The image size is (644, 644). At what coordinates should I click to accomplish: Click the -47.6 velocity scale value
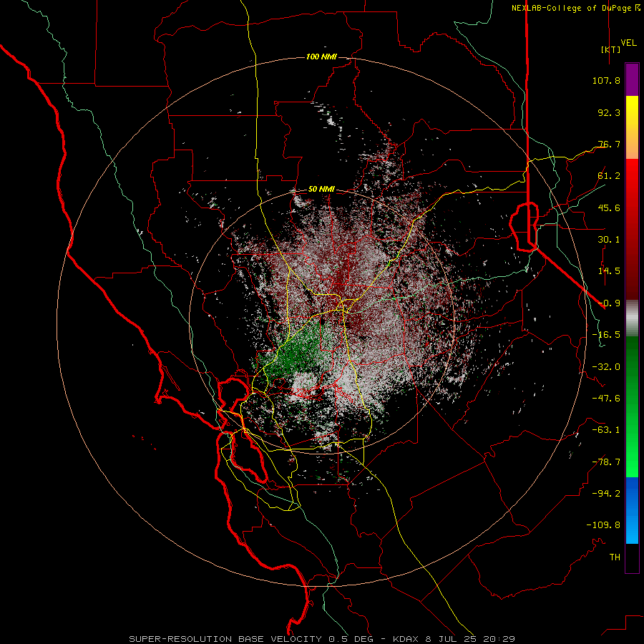pyautogui.click(x=606, y=399)
